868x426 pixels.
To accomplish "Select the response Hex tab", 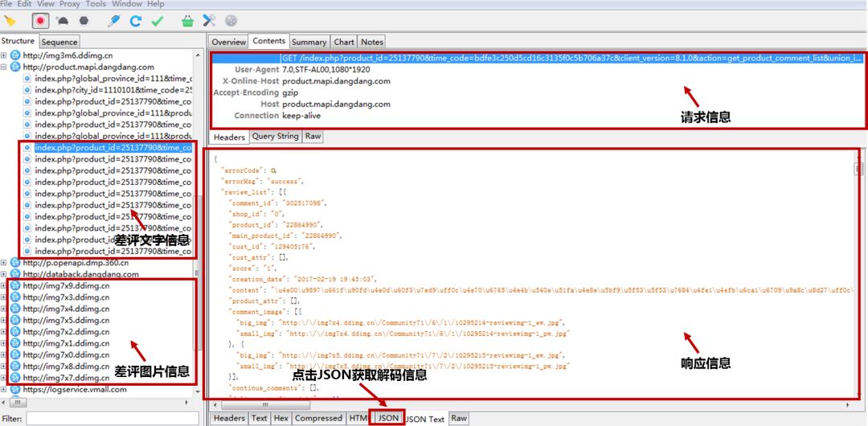I will pyautogui.click(x=281, y=418).
